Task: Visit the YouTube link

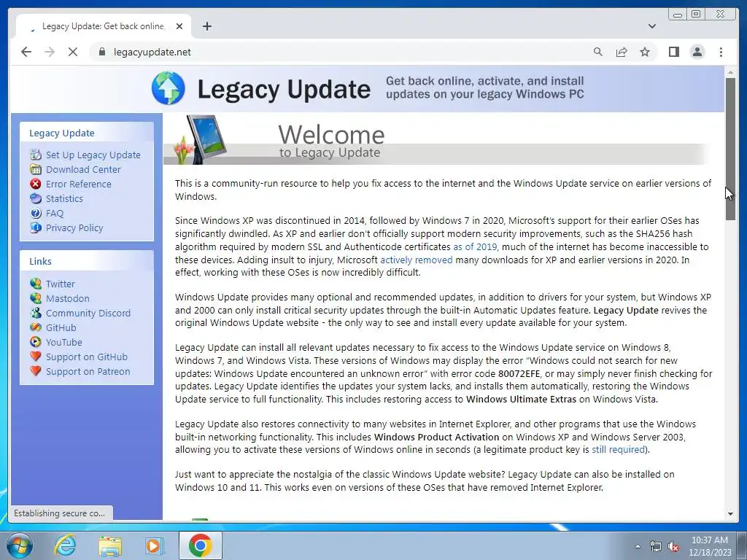Action: coord(64,342)
